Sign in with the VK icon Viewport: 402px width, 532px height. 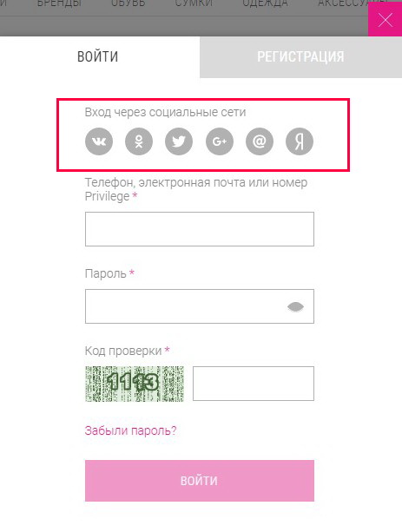click(x=99, y=141)
